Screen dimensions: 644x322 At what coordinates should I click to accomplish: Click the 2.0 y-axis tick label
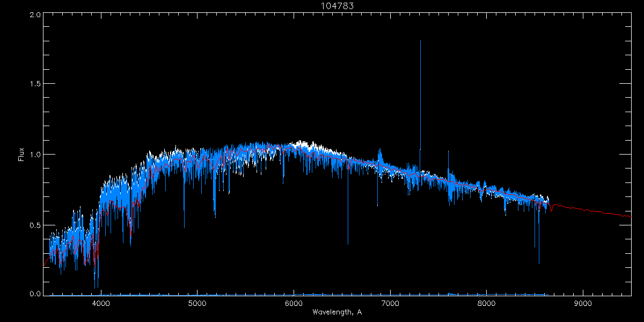[35, 15]
